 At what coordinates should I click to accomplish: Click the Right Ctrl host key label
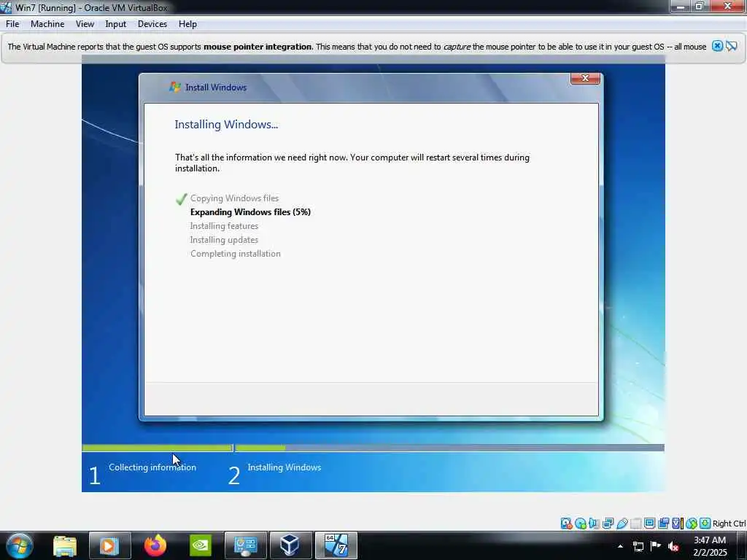tap(729, 524)
